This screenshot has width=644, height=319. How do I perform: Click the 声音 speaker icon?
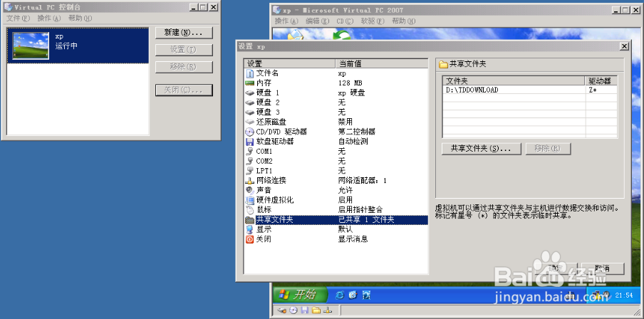[x=250, y=191]
